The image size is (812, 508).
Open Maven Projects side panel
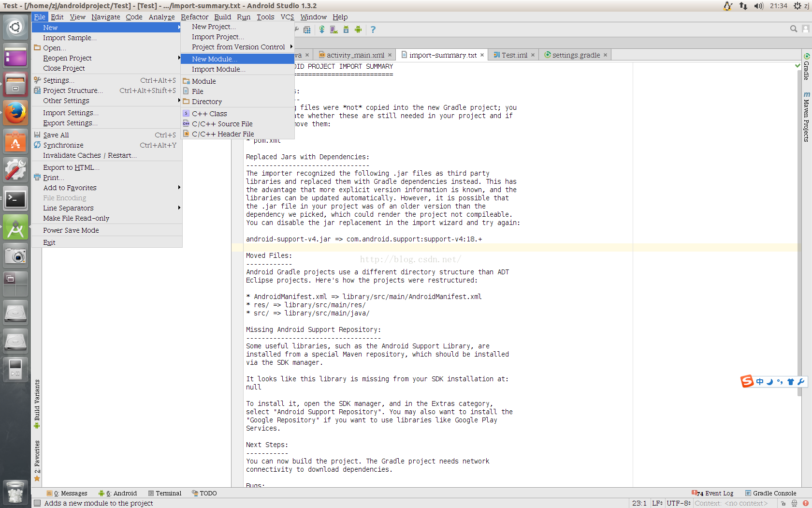tap(806, 117)
